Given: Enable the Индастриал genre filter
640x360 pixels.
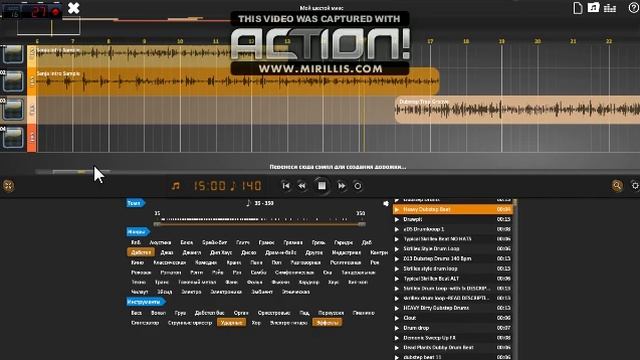Looking at the screenshot, I should click(346, 253).
